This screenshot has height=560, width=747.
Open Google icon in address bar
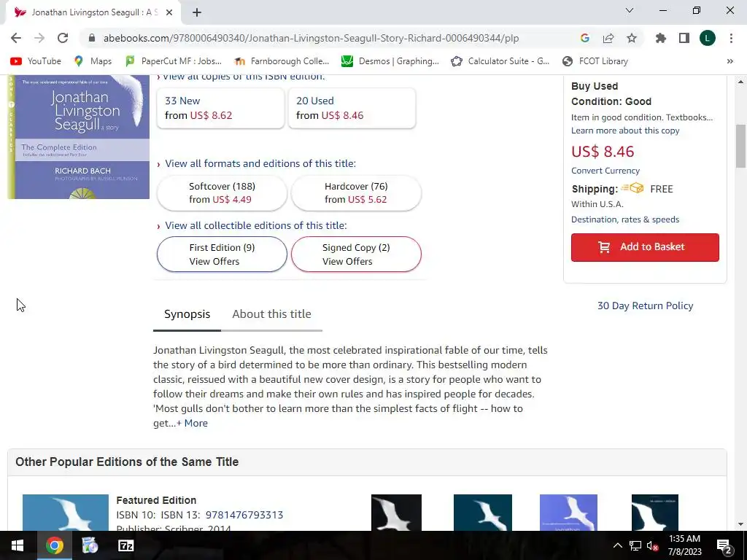pos(584,38)
